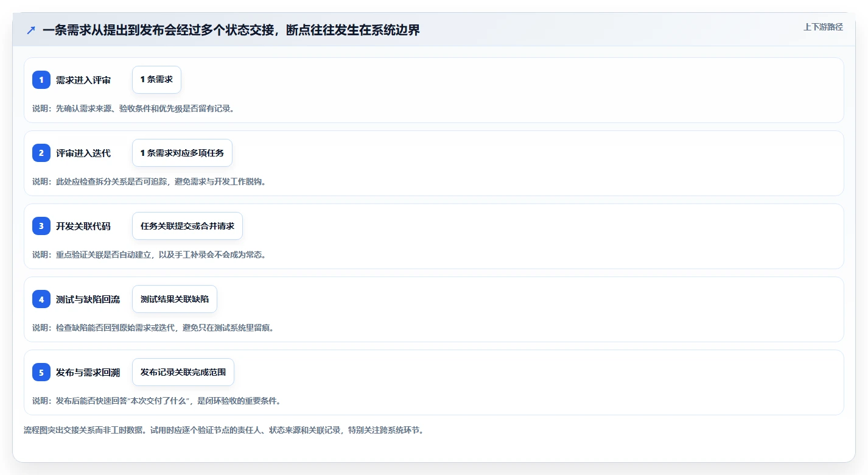The width and height of the screenshot is (868, 475).
Task: Click note starting 发布后能否快速回答
Action: pos(156,401)
